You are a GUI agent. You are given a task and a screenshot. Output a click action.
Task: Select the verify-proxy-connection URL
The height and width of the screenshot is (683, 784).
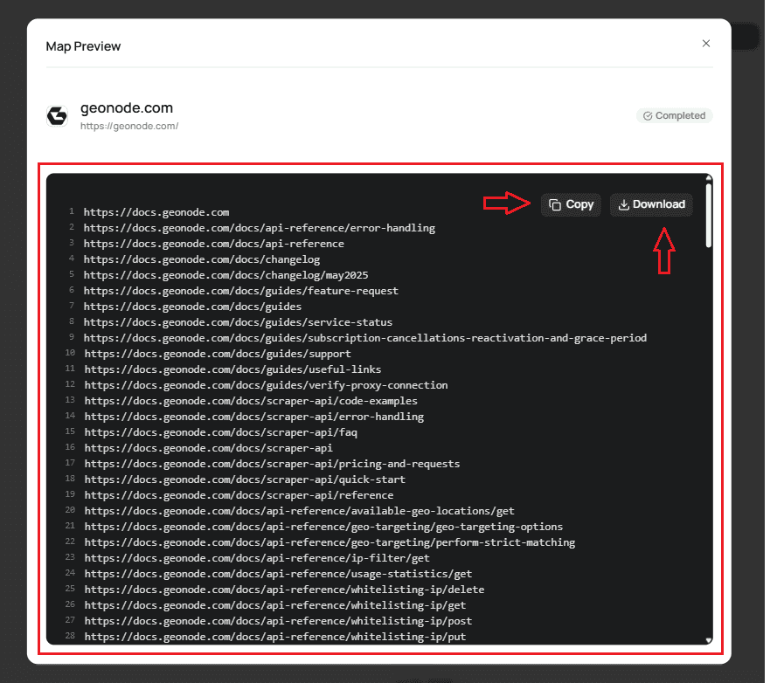[266, 385]
